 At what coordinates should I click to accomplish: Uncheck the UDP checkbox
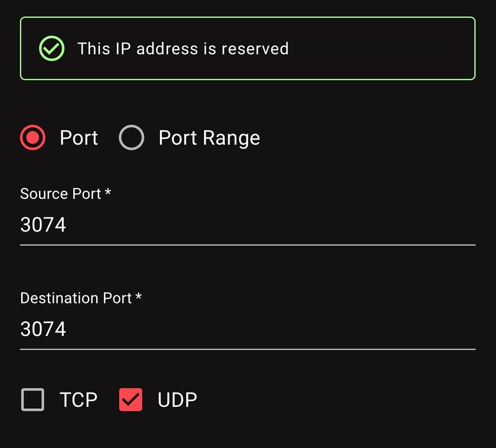coord(131,400)
